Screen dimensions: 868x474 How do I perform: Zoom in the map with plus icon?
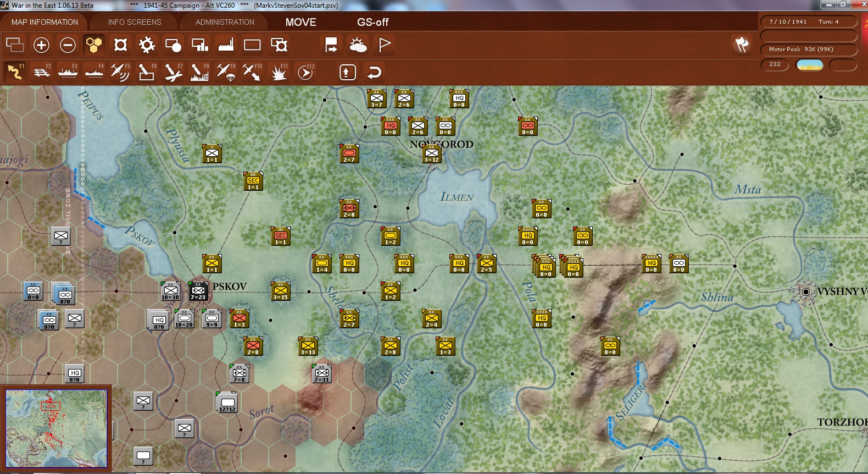(x=41, y=45)
